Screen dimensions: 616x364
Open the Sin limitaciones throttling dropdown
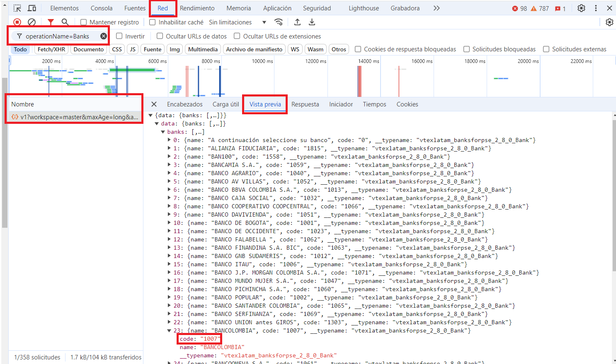click(238, 22)
